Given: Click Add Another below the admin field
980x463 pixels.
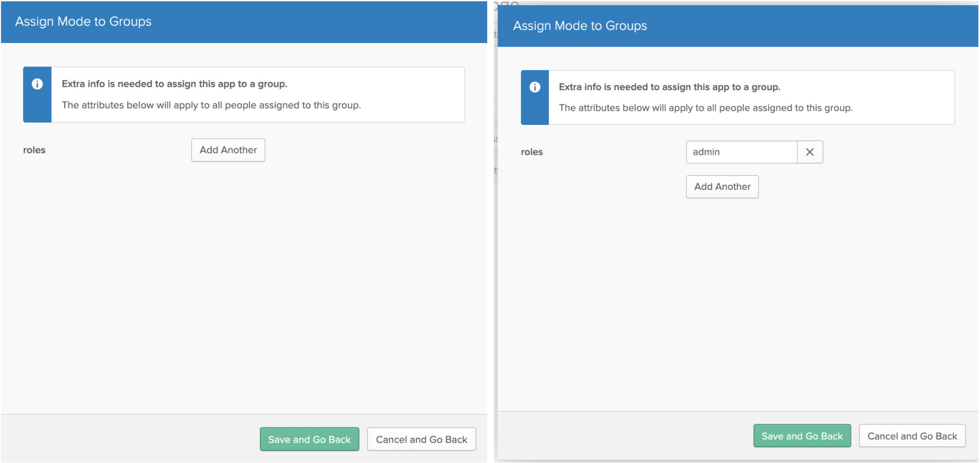Looking at the screenshot, I should (x=722, y=187).
